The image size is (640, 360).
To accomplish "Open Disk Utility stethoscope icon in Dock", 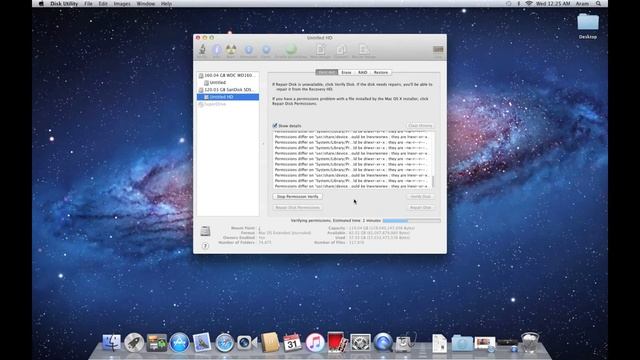I will [x=406, y=342].
